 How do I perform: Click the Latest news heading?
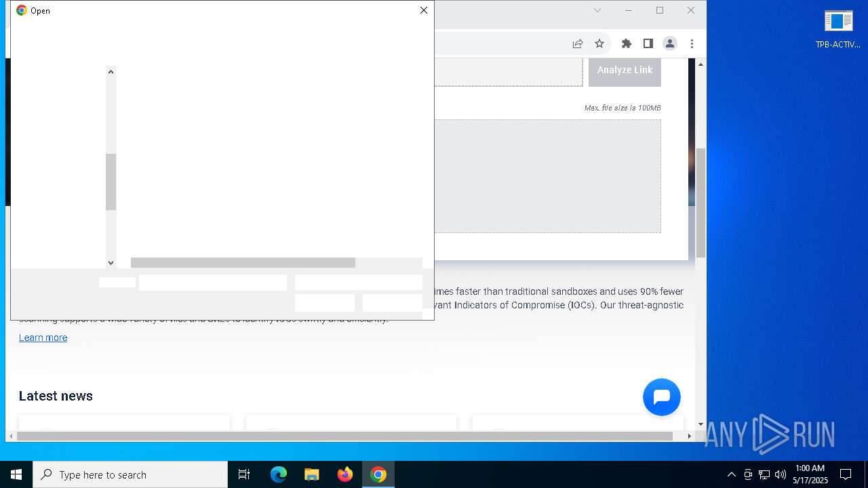click(56, 396)
